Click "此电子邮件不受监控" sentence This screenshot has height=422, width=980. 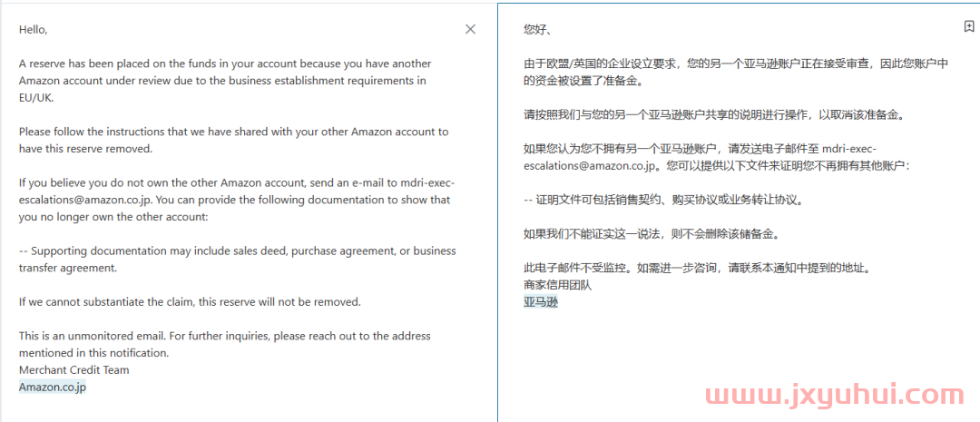pos(697,269)
